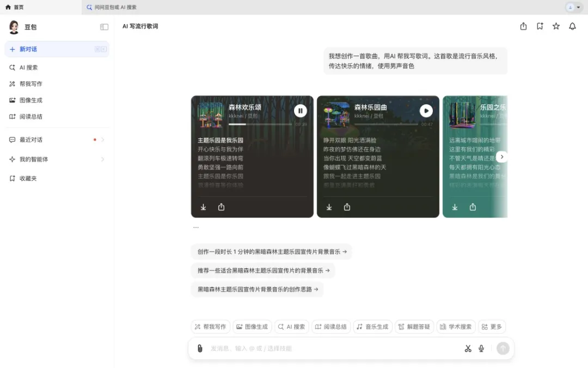Download the 森林欢乐颂 track
The width and height of the screenshot is (588, 368).
(204, 207)
